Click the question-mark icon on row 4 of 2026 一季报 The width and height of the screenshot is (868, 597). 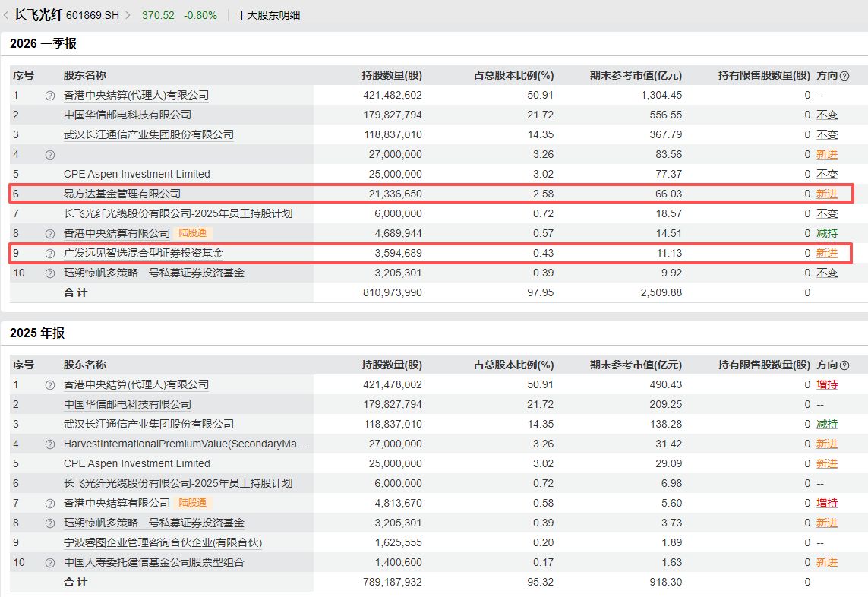point(49,154)
